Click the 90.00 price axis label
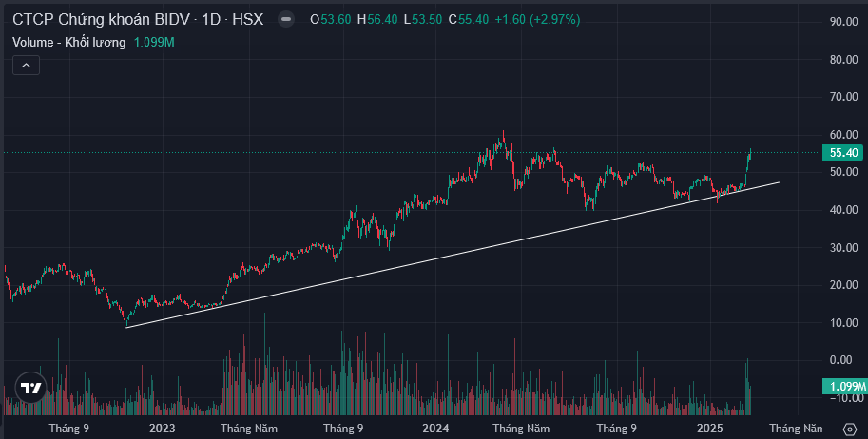868x439 pixels. click(x=843, y=22)
